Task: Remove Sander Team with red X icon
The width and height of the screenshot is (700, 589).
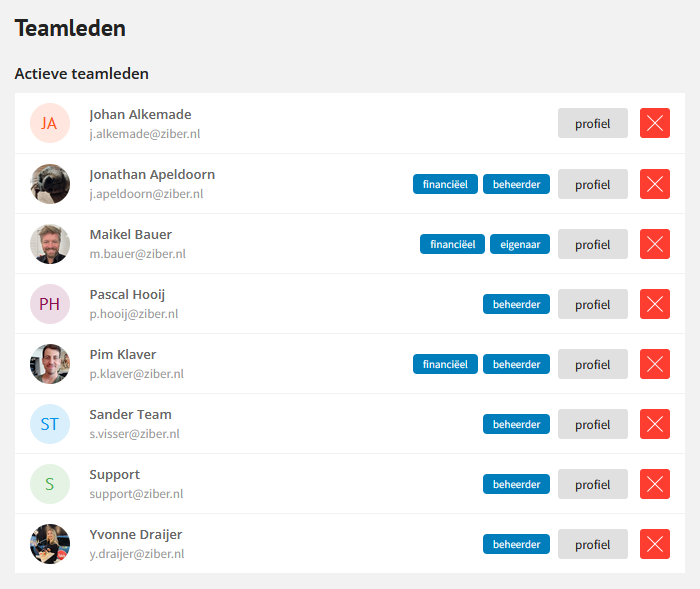Action: 654,424
